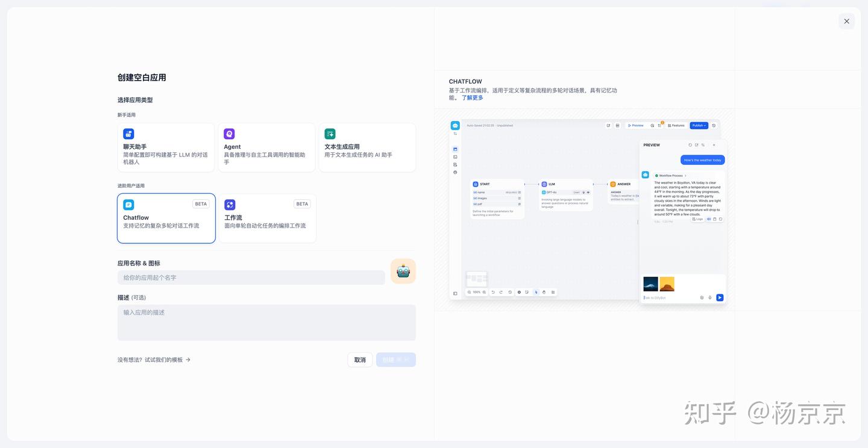Viewport: 868px width, 448px height.
Task: Click the 新手适用 section label
Action: point(127,115)
